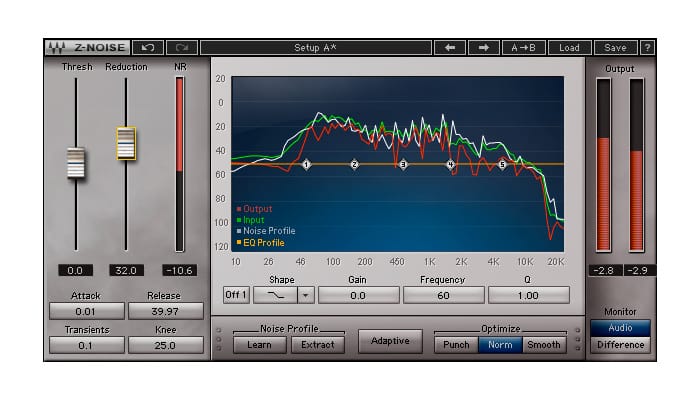Switch Monitor to Difference
The height and width of the screenshot is (400, 700).
click(620, 345)
